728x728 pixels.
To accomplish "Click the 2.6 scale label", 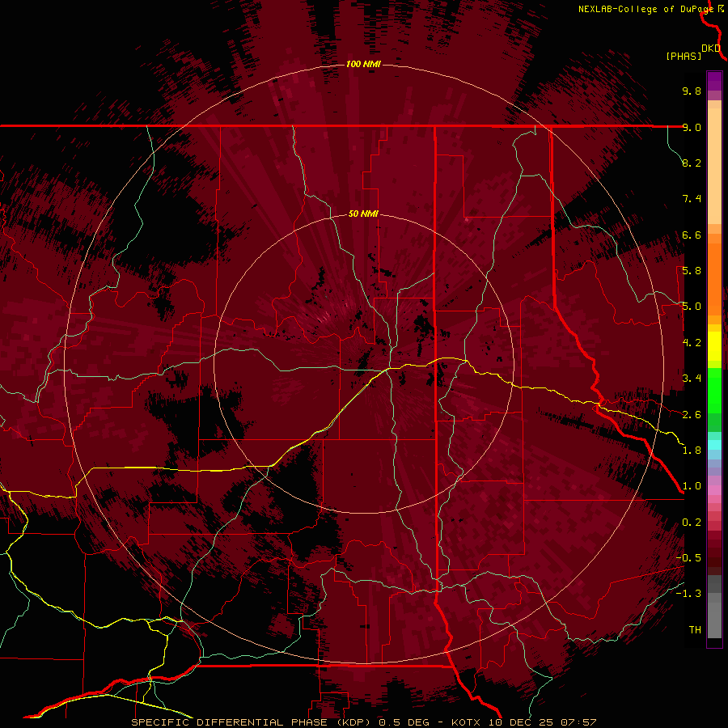I will point(692,414).
